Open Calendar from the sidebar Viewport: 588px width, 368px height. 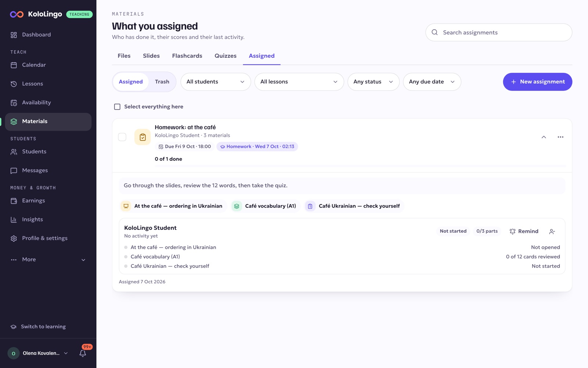pyautogui.click(x=48, y=65)
